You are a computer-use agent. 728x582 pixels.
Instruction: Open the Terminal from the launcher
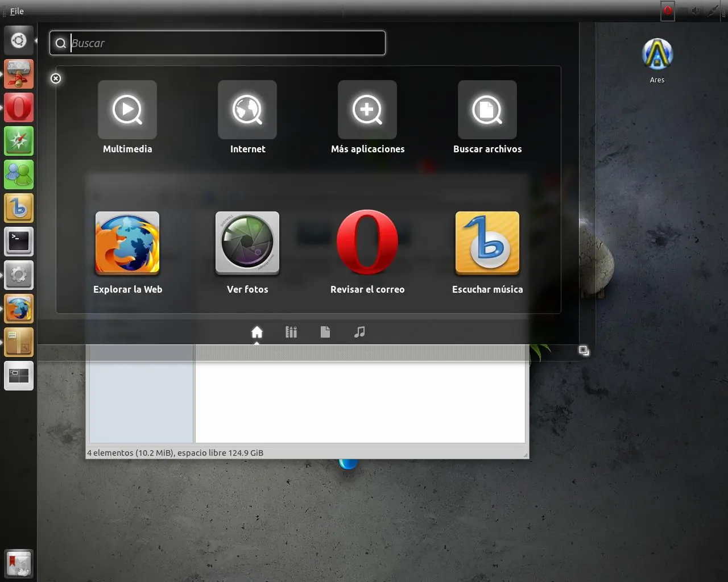19,242
